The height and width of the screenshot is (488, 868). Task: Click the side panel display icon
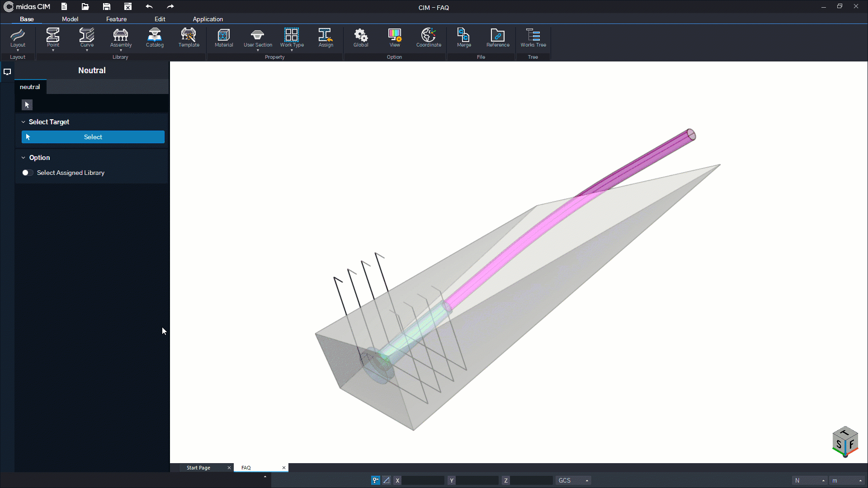point(7,72)
